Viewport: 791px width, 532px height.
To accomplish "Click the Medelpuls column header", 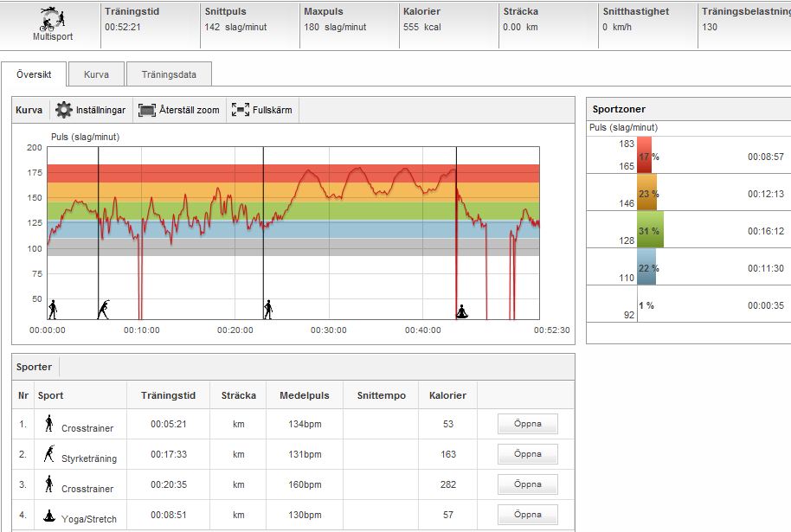I will pos(305,395).
